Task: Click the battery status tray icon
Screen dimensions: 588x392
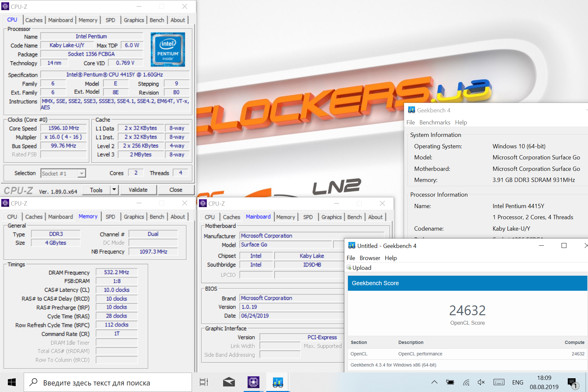Action: [x=450, y=382]
